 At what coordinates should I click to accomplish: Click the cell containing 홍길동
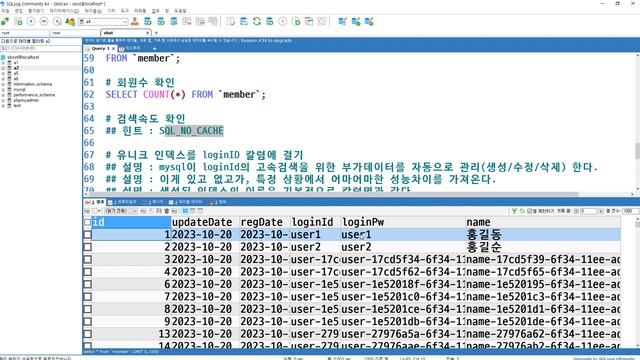coord(543,235)
